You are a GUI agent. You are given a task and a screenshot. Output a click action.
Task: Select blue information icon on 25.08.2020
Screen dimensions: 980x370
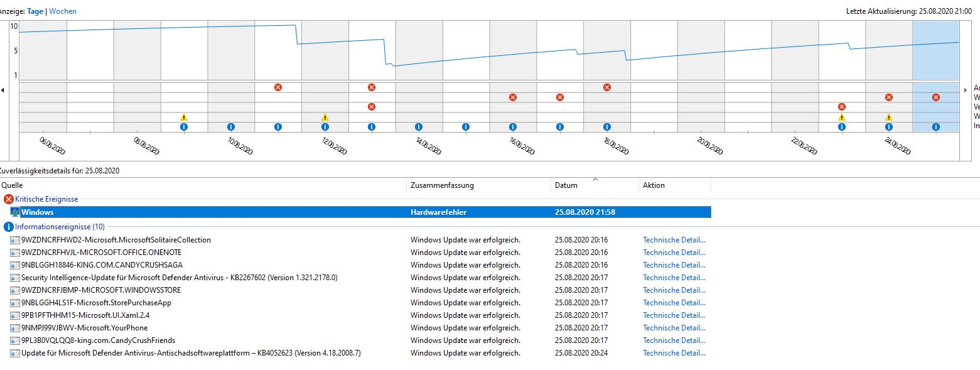(x=936, y=127)
